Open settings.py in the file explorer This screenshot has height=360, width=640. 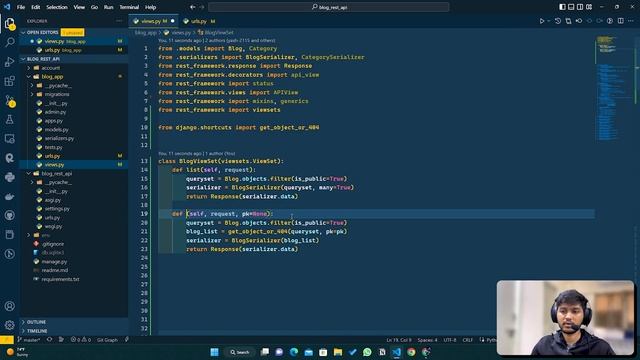[57, 209]
